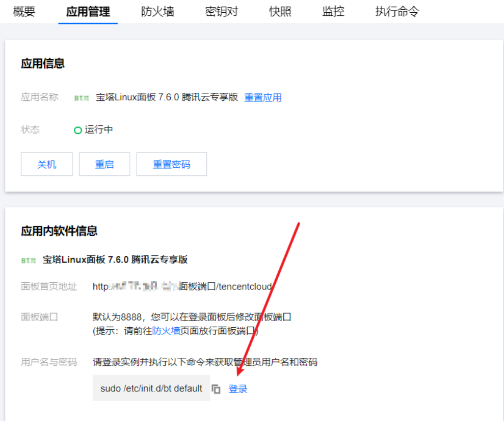Click the 面板首页地址 URL text
This screenshot has height=421, width=504.
[x=182, y=286]
